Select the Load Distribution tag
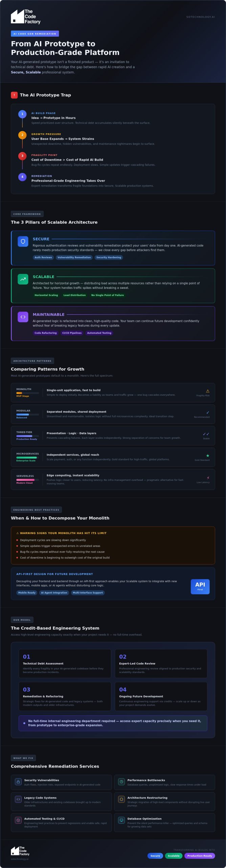 coord(74,295)
